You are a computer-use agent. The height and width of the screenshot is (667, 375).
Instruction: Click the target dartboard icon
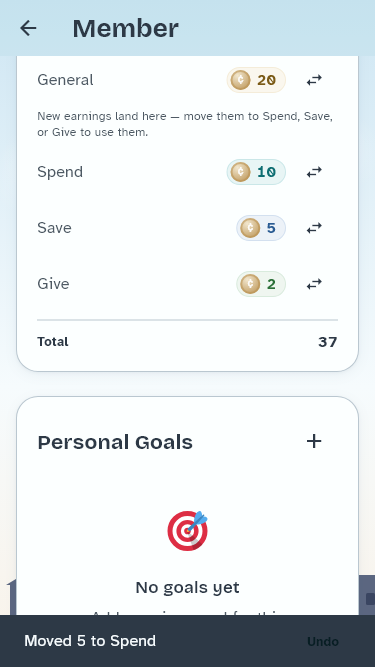point(188,531)
